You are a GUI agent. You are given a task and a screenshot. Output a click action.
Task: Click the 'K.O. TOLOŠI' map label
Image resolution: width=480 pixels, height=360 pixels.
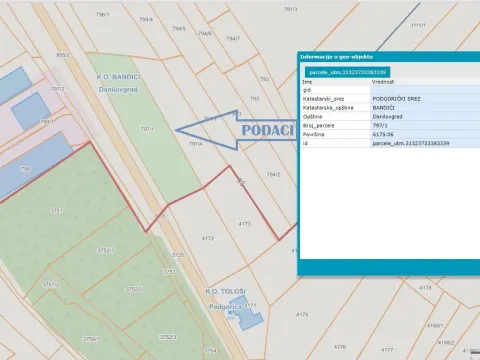[225, 292]
